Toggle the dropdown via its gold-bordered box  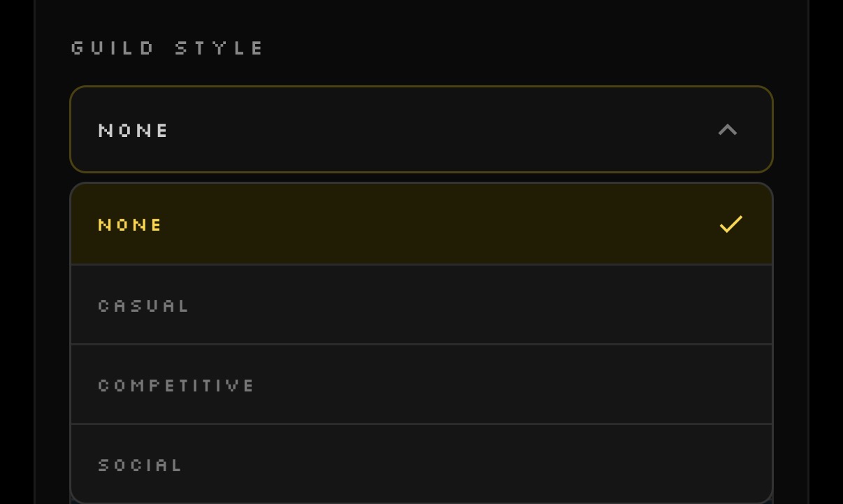[421, 129]
